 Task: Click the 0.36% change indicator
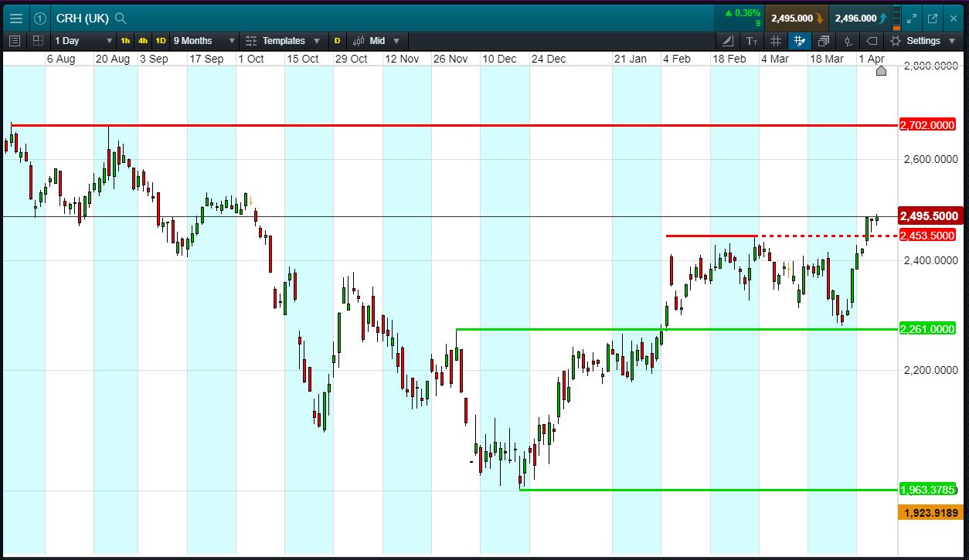point(743,13)
